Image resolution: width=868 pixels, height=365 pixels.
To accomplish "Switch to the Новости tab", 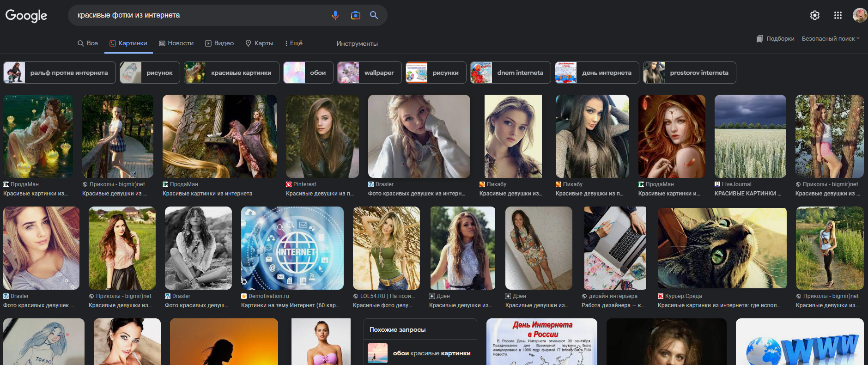I will [176, 43].
